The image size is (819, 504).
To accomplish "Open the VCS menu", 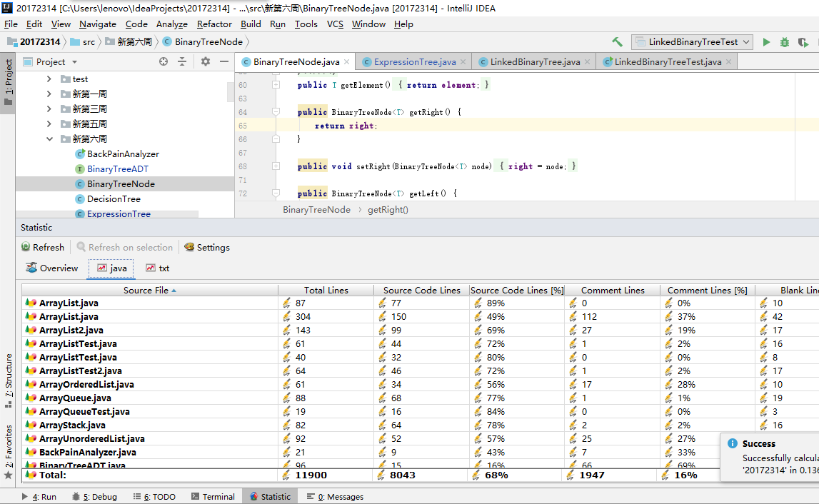I will coord(335,24).
